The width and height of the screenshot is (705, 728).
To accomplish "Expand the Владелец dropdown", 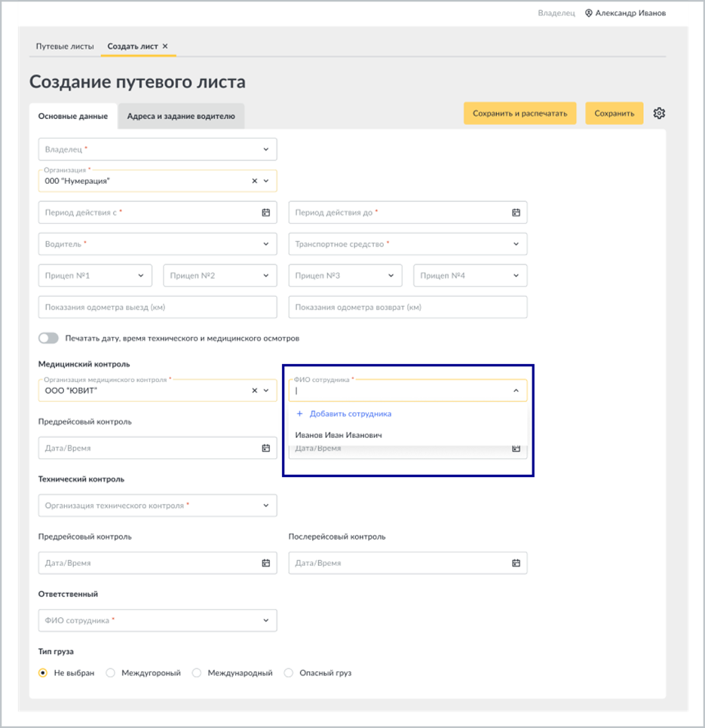I will [158, 149].
